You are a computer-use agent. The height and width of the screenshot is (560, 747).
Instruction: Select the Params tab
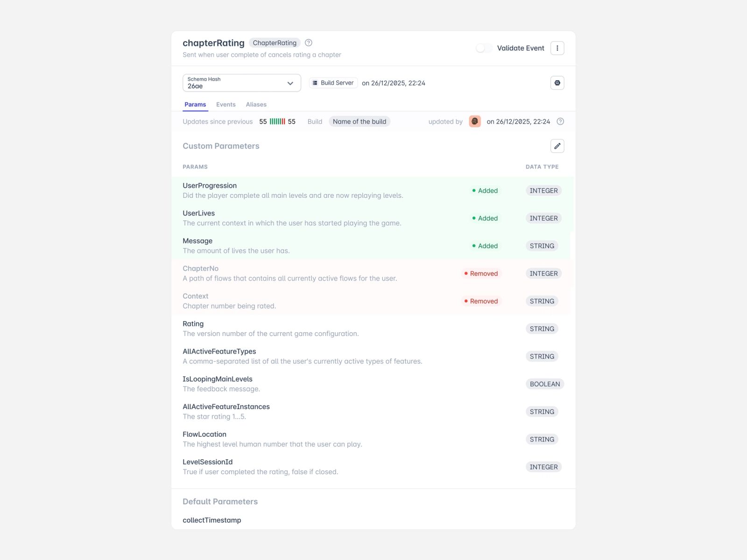[x=195, y=105]
